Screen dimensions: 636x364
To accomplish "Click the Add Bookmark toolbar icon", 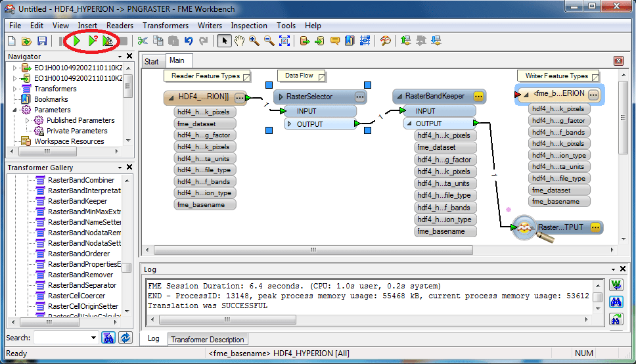I will coord(350,41).
